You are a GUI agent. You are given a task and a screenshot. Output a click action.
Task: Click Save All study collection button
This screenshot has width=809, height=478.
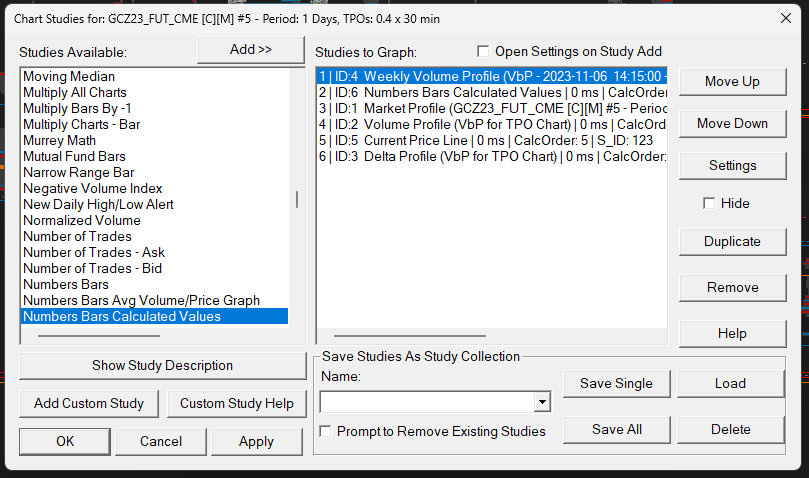616,429
